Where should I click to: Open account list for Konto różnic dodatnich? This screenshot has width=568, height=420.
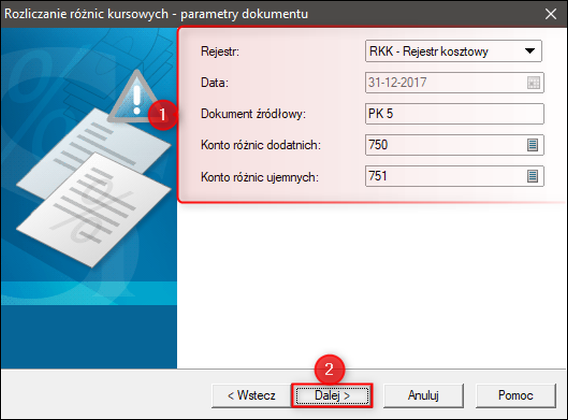coord(532,145)
